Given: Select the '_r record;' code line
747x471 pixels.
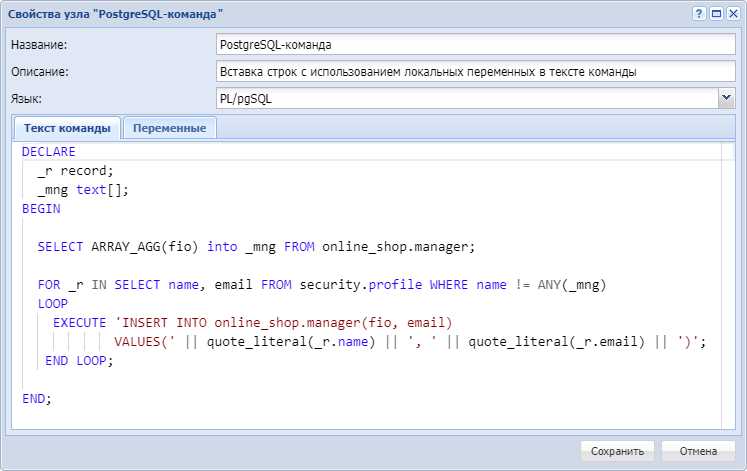Looking at the screenshot, I should click(x=75, y=171).
